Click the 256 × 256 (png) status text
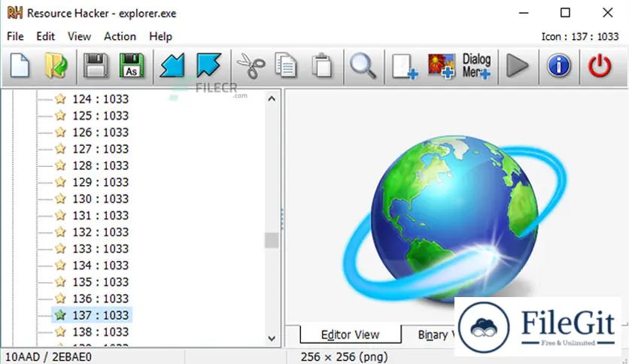 click(344, 356)
